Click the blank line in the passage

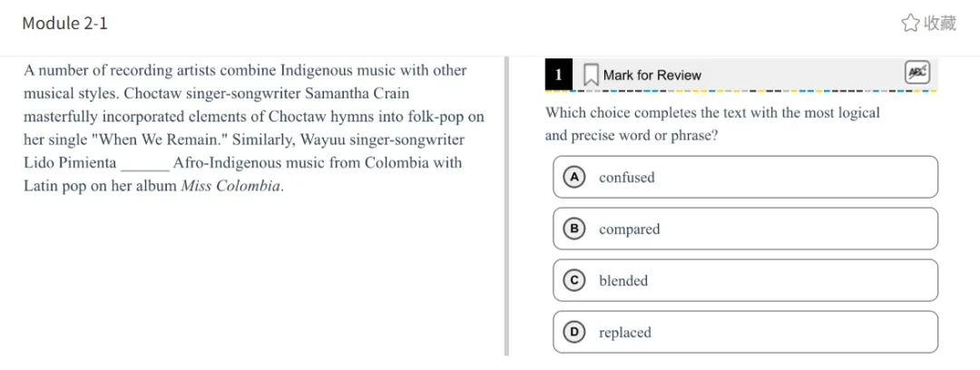coord(144,164)
